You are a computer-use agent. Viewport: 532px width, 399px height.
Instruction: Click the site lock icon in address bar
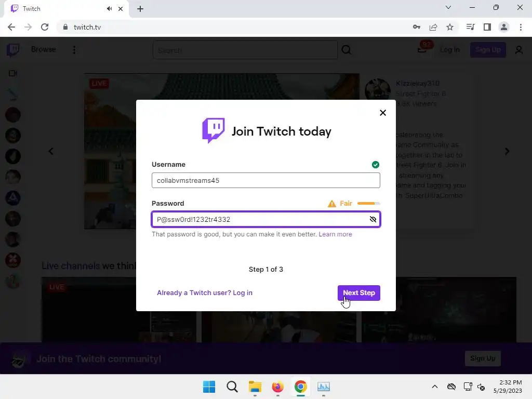point(65,27)
